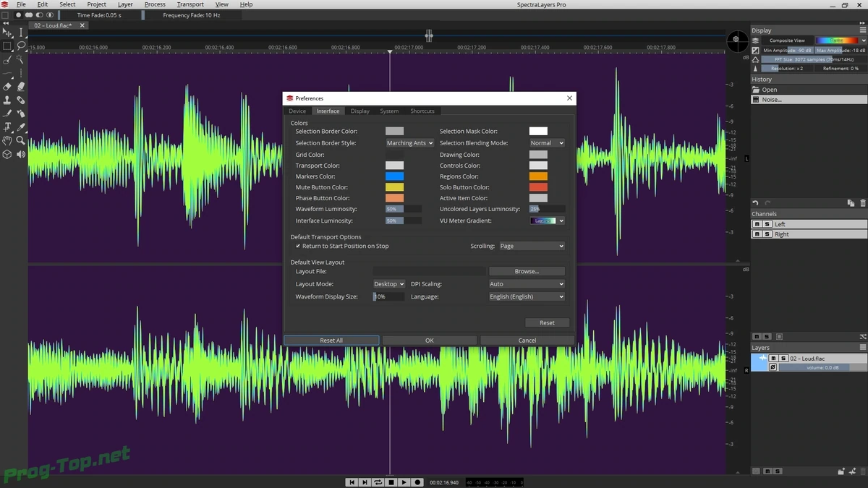The height and width of the screenshot is (488, 868).
Task: Open the VU Meter Gradient dropdown
Action: click(x=547, y=221)
